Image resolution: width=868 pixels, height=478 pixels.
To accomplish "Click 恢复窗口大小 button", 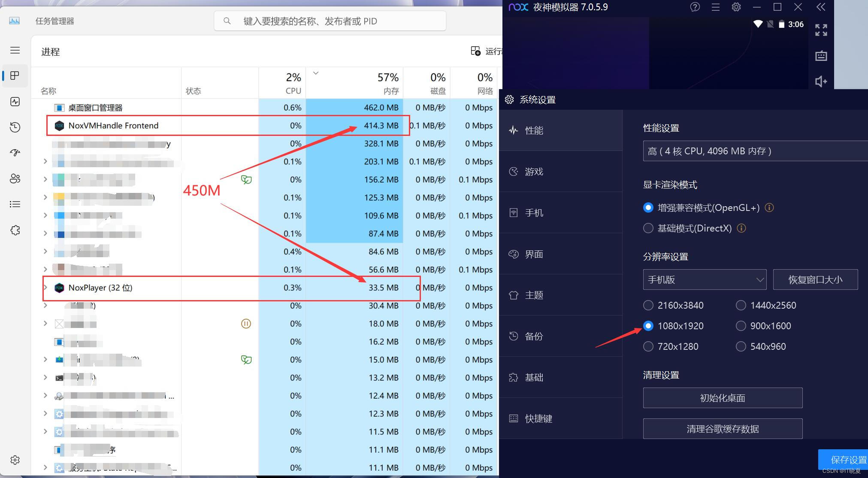I will click(x=815, y=280).
